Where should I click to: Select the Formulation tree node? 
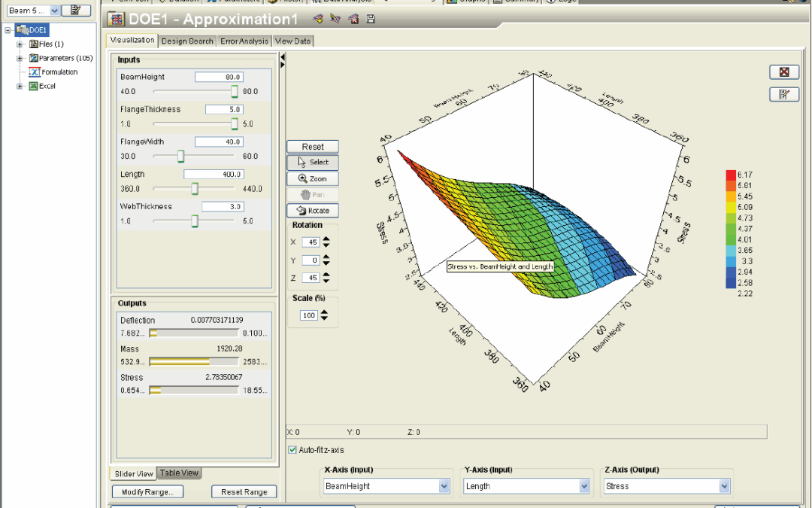(x=53, y=72)
